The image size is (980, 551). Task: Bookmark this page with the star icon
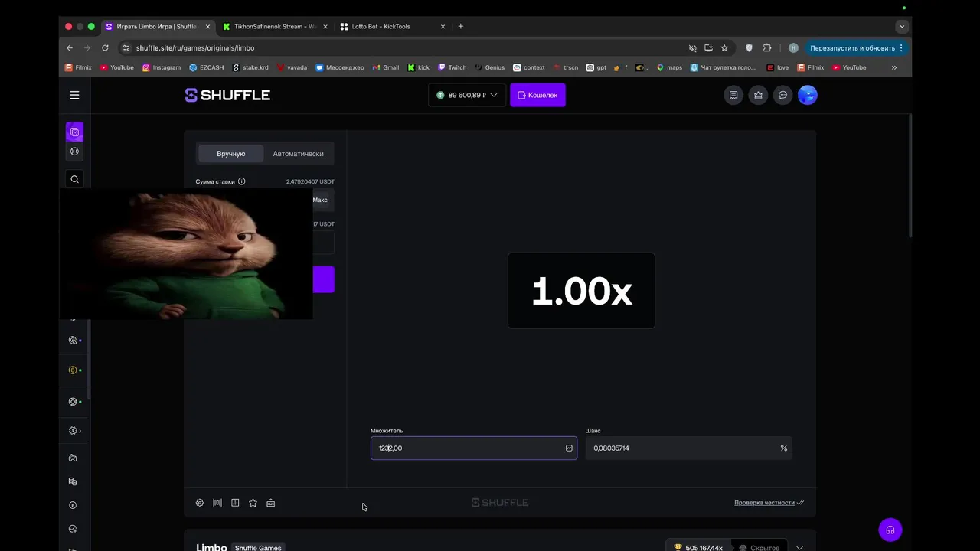tap(724, 47)
